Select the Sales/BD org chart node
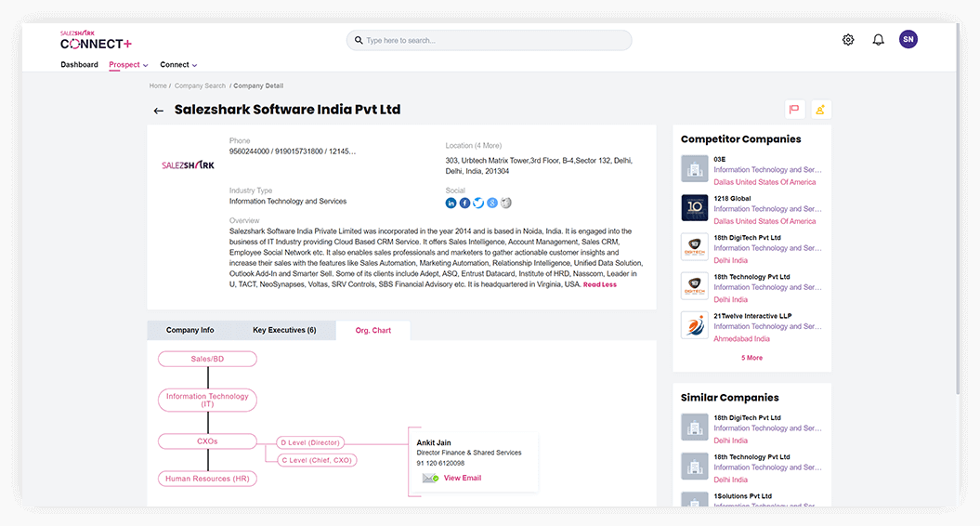This screenshot has width=980, height=526. pyautogui.click(x=207, y=359)
